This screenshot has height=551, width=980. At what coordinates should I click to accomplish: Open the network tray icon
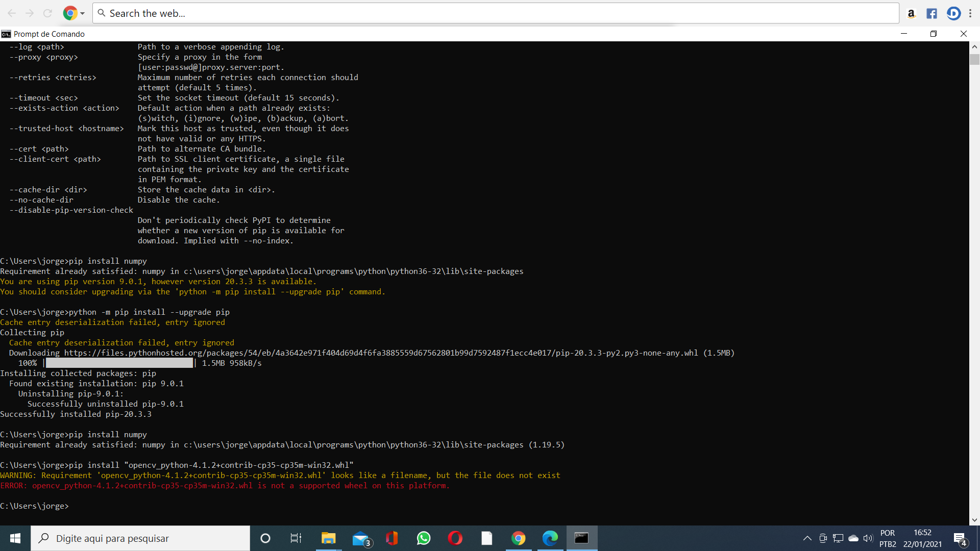[838, 538]
